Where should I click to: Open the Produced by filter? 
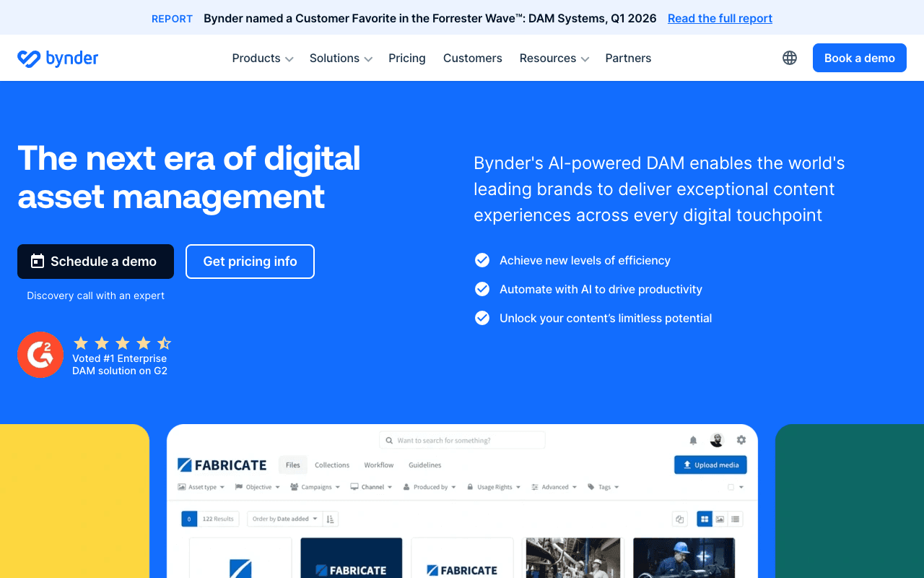430,487
